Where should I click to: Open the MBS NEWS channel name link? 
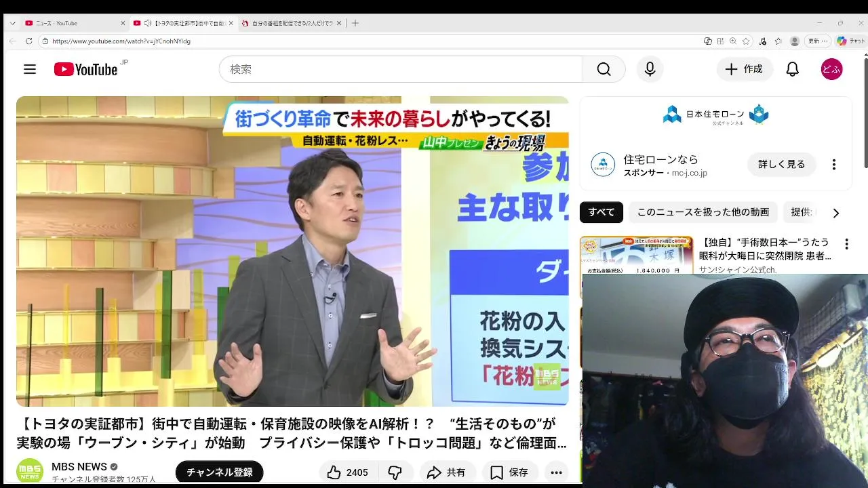tap(79, 466)
